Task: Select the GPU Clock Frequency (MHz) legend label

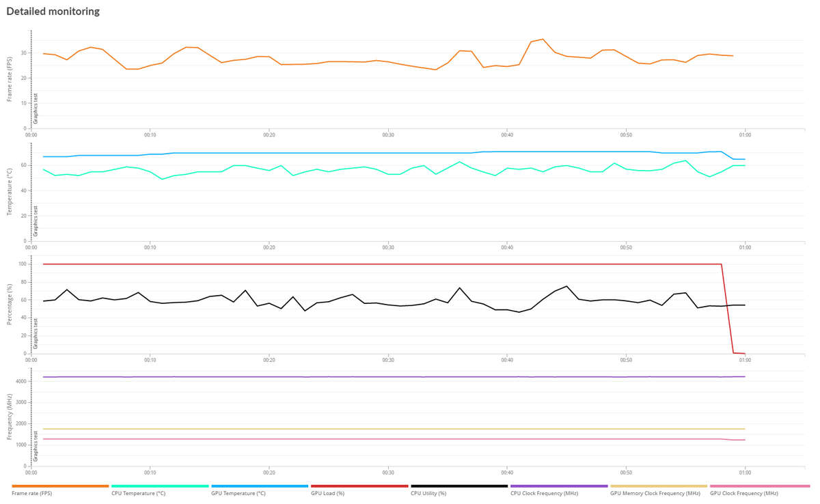Action: 744,493
